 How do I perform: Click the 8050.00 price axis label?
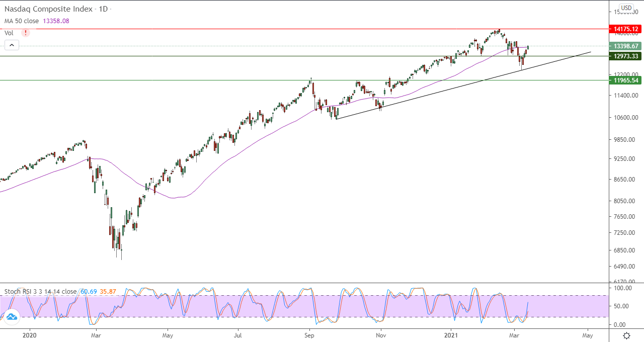624,201
